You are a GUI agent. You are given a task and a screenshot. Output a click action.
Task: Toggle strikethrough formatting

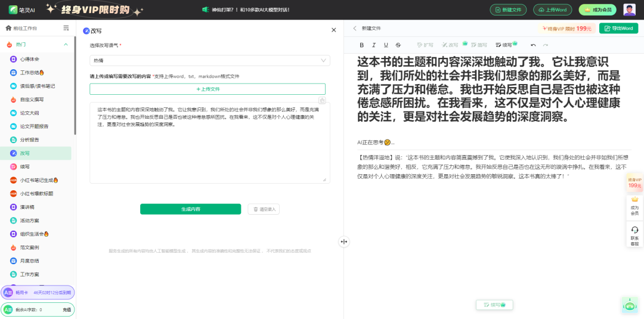pos(398,45)
